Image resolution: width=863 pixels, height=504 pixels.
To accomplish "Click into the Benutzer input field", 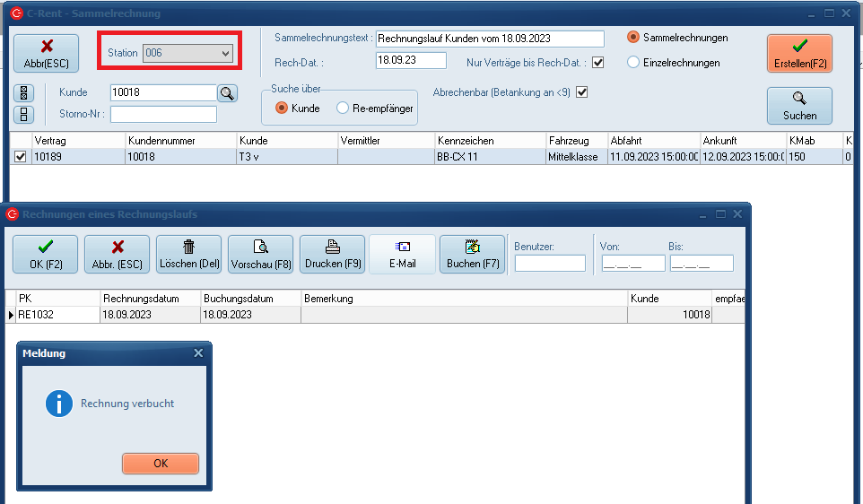I will point(550,264).
